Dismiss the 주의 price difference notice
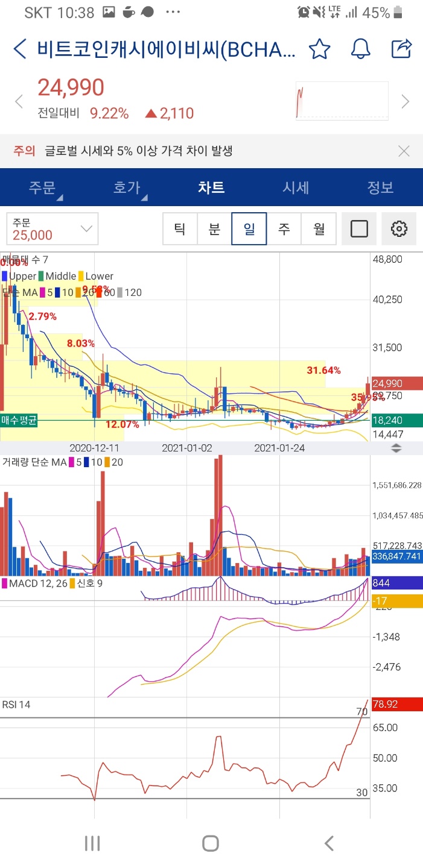Screen dimensions: 423x868 [x=404, y=151]
